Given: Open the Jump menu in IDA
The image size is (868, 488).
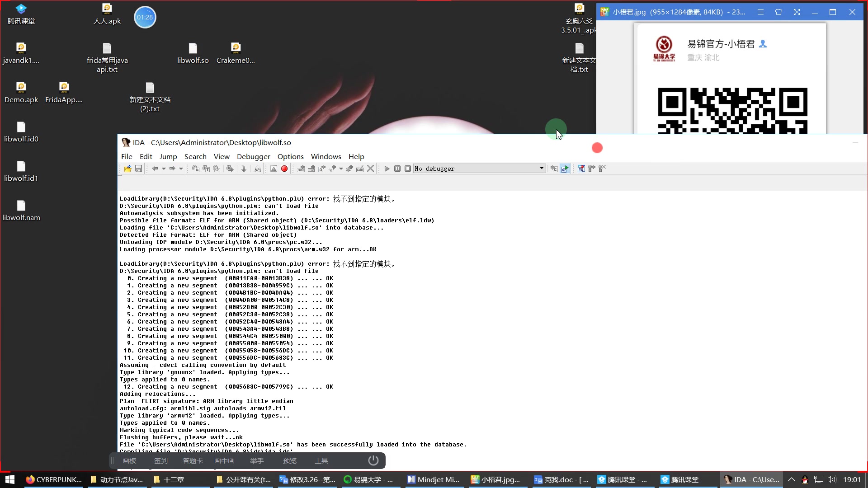Looking at the screenshot, I should tap(168, 156).
